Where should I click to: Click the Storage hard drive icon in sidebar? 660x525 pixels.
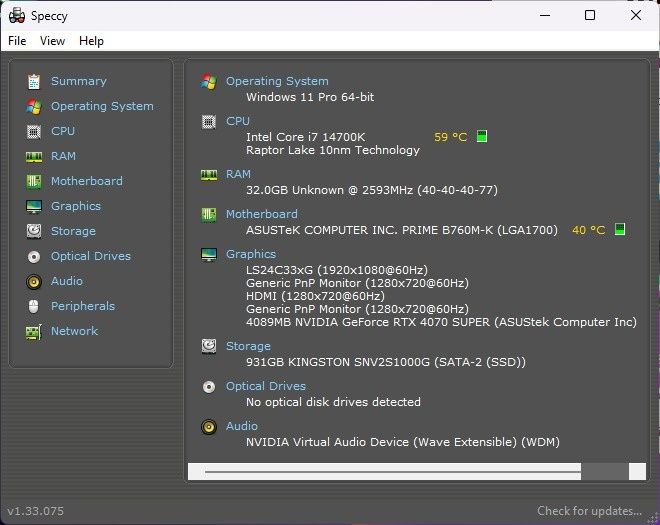click(x=34, y=231)
